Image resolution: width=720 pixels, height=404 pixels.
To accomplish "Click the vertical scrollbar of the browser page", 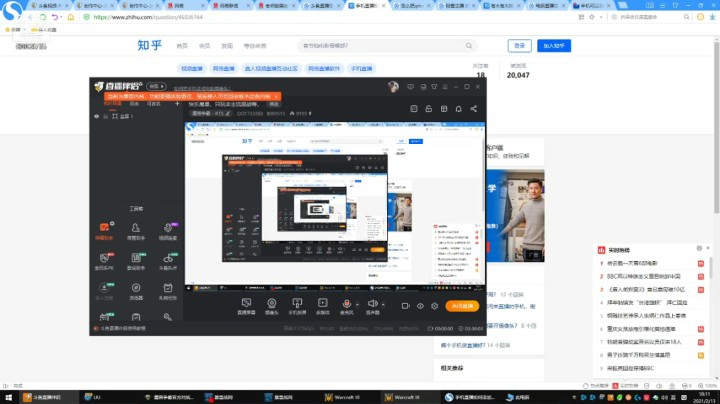I will pos(716,126).
